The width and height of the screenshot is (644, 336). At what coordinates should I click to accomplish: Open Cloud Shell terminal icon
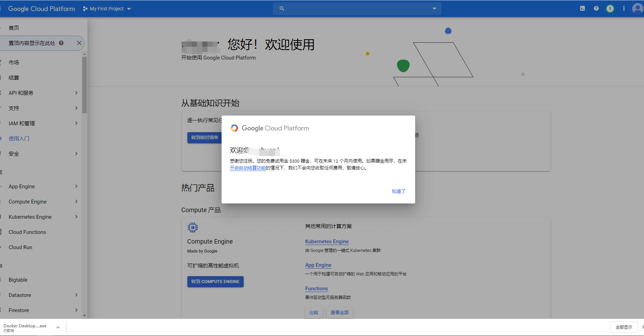click(x=582, y=9)
